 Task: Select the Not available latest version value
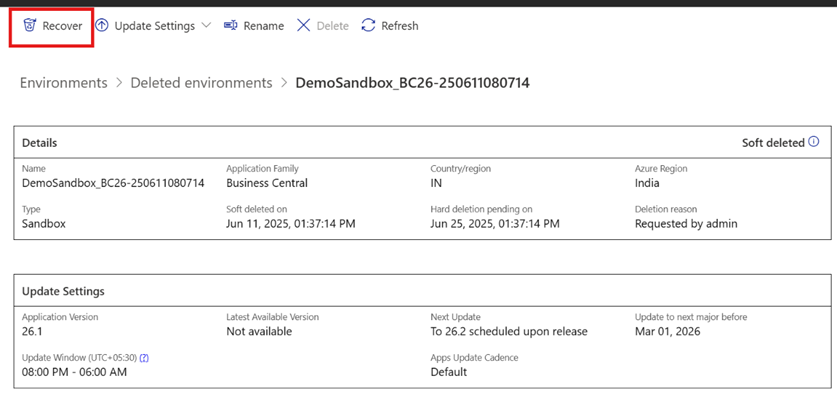point(259,332)
